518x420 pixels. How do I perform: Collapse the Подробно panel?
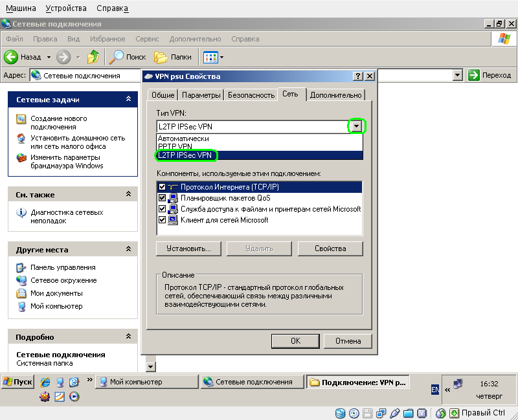click(128, 337)
